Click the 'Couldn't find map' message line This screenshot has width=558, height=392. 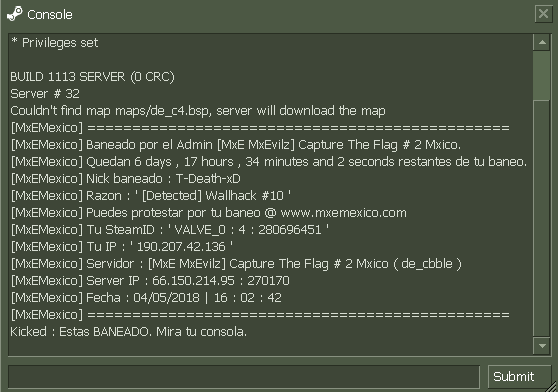click(198, 111)
